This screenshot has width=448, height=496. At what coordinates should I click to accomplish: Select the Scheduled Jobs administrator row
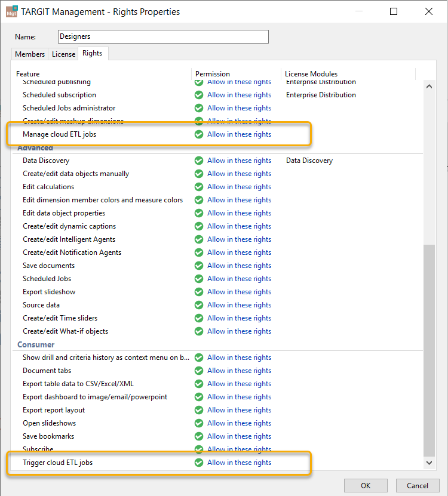(217, 108)
